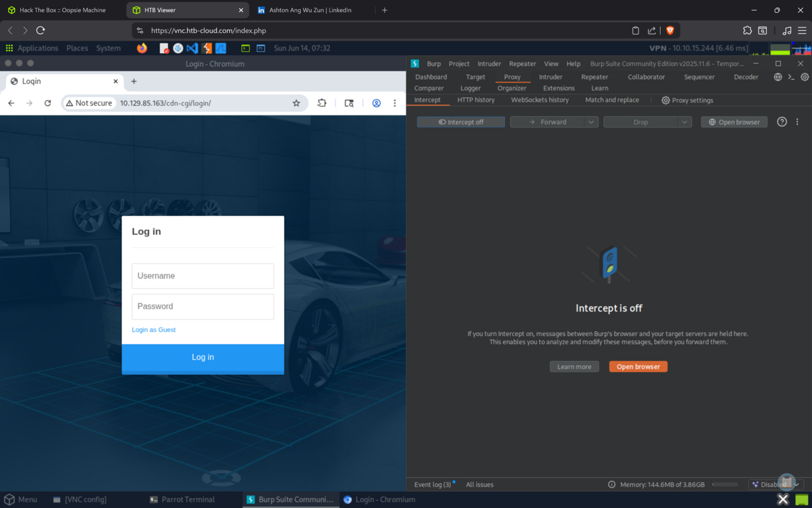Reload the Chromium login page
Screen dimensions: 812x508
tap(48, 103)
